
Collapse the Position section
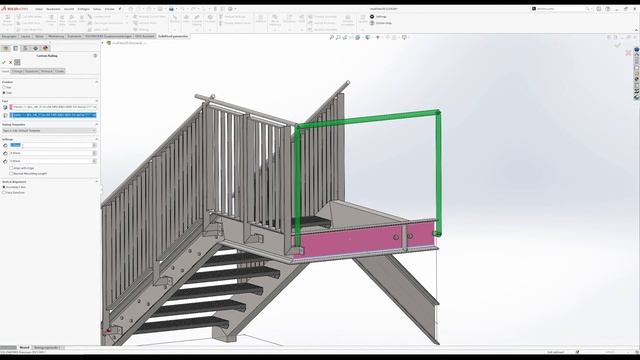click(97, 82)
